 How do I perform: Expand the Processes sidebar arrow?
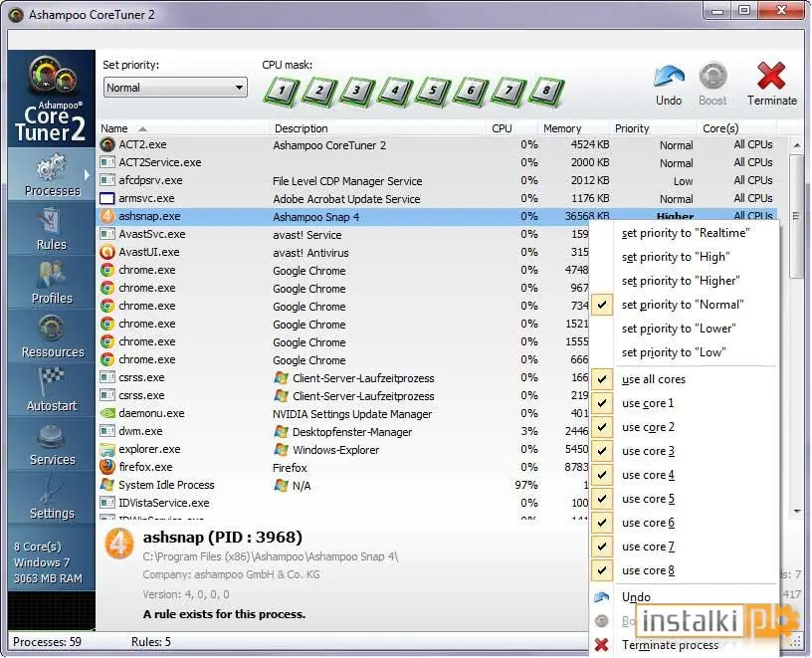pos(87,175)
